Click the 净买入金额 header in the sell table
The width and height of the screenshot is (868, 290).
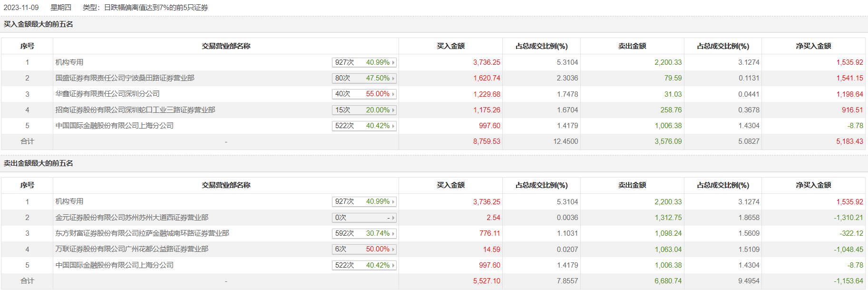click(x=813, y=185)
